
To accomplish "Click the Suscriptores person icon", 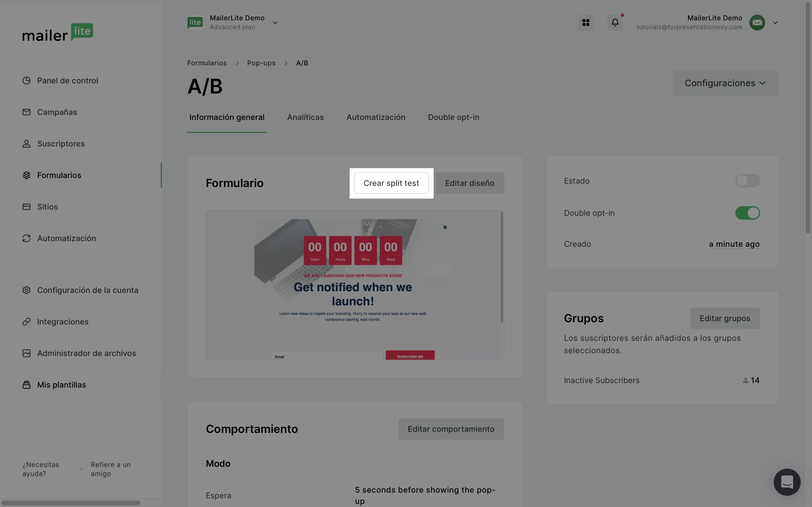I will pyautogui.click(x=27, y=144).
